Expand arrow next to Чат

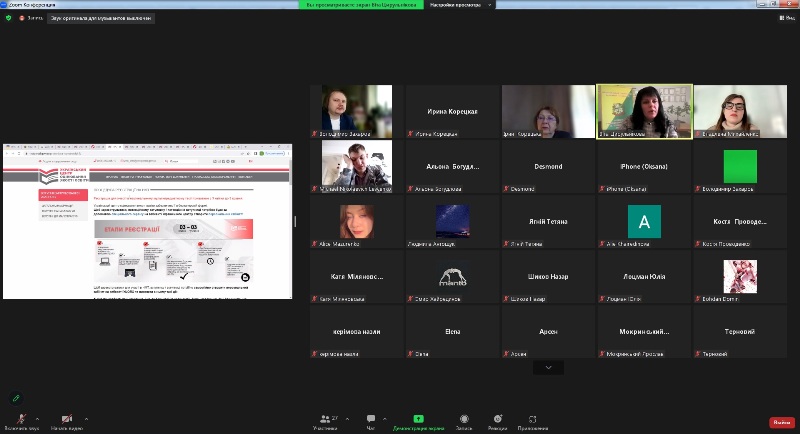[x=385, y=419]
